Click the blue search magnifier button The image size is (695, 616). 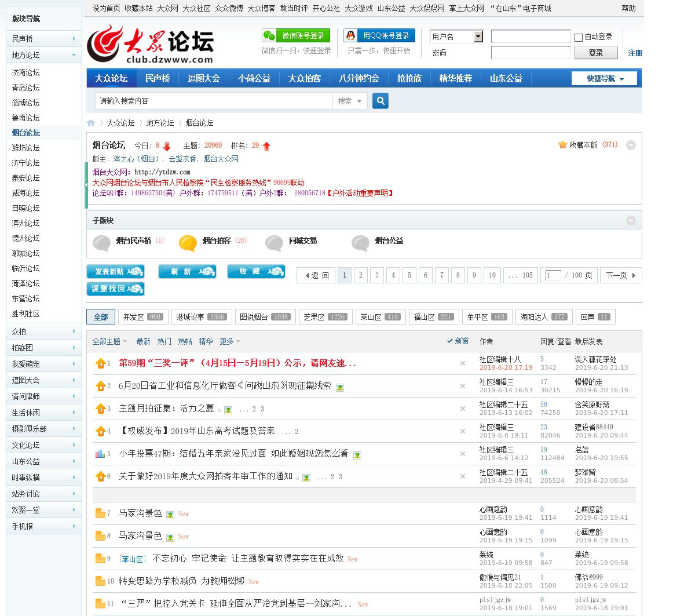(381, 101)
